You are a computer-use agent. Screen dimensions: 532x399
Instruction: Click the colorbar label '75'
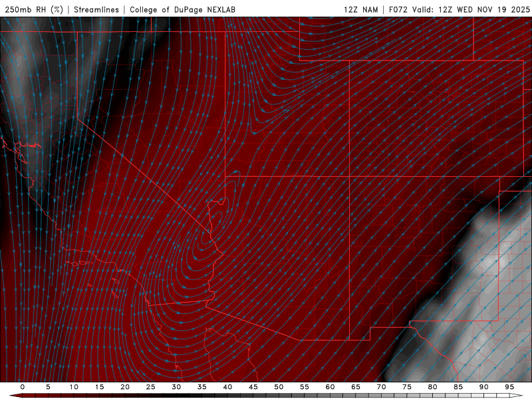click(x=407, y=387)
